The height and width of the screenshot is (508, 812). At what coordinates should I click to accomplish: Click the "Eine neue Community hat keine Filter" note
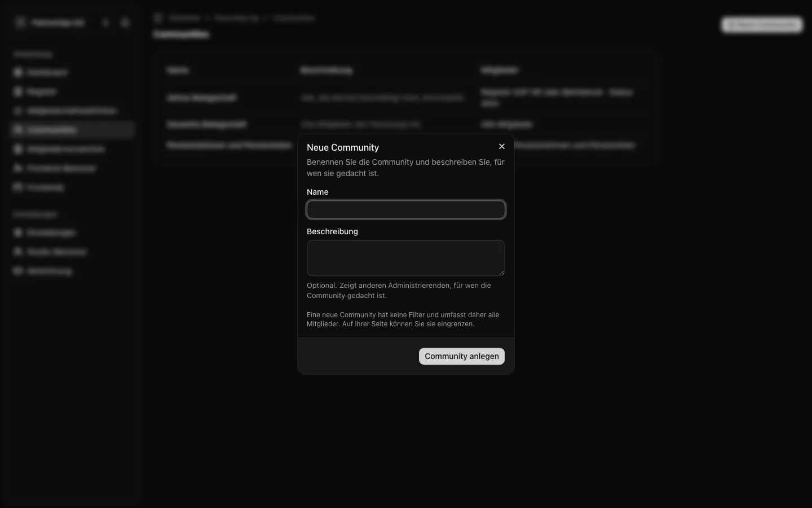tap(403, 319)
